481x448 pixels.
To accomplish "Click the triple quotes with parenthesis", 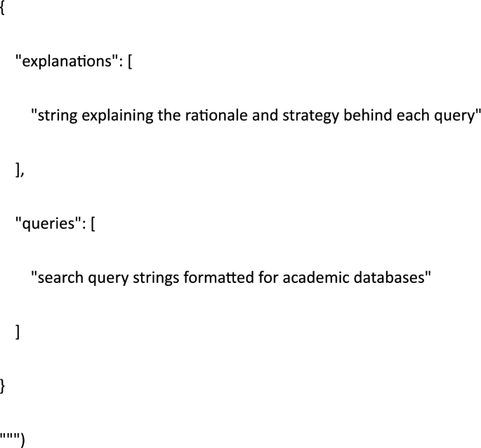I will click(x=12, y=440).
